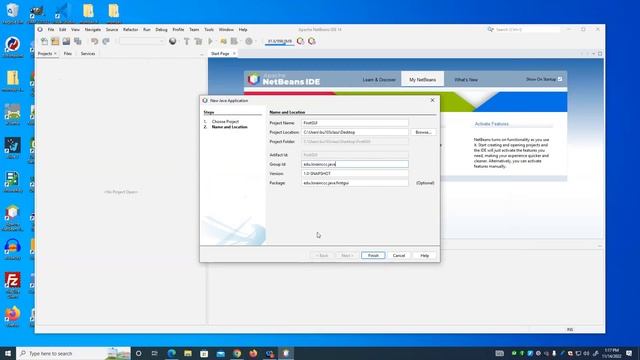The image size is (640, 360).
Task: Click the taskbar search box
Action: pyautogui.click(x=73, y=353)
